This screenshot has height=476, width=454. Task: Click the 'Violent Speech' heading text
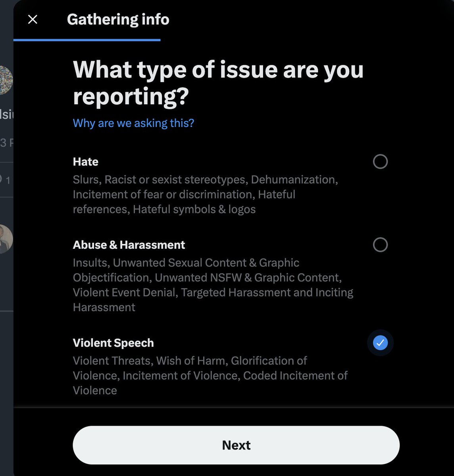[x=113, y=343]
